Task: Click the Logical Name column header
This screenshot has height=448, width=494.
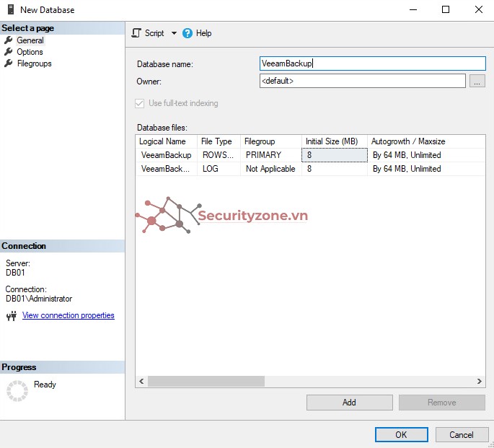Action: (x=167, y=141)
